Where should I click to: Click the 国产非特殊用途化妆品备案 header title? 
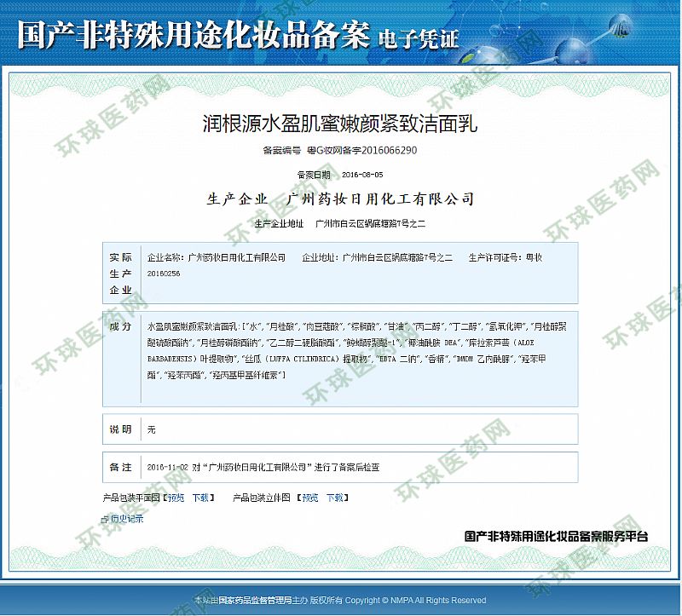tap(194, 36)
